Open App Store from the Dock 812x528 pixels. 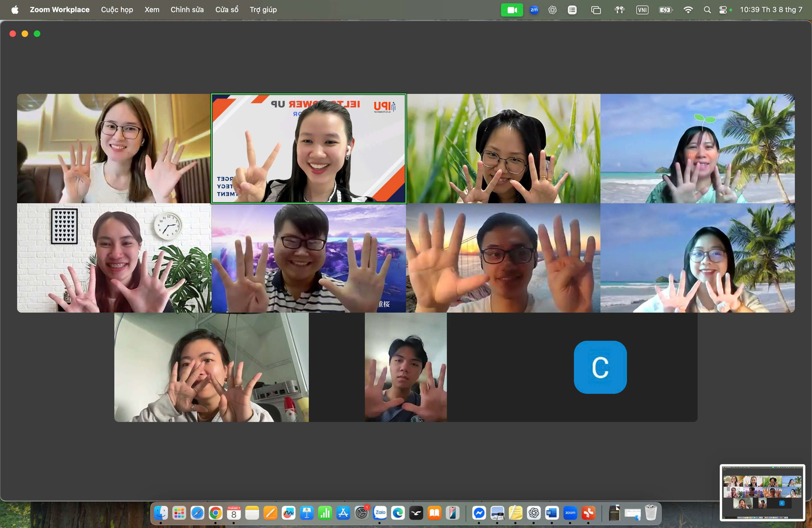click(343, 513)
